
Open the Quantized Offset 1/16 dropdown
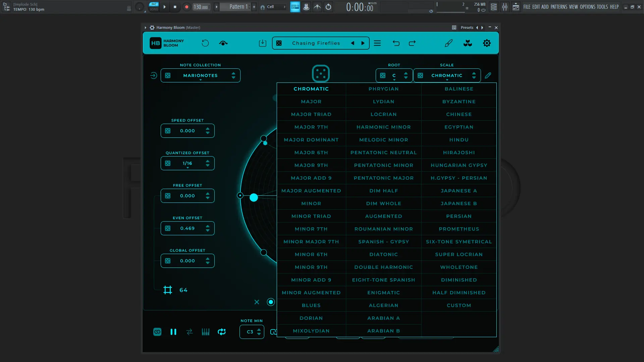point(187,163)
